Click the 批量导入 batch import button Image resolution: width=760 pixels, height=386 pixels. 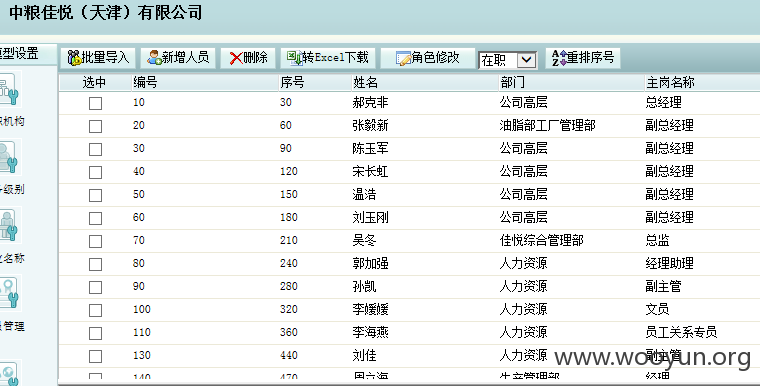click(98, 58)
